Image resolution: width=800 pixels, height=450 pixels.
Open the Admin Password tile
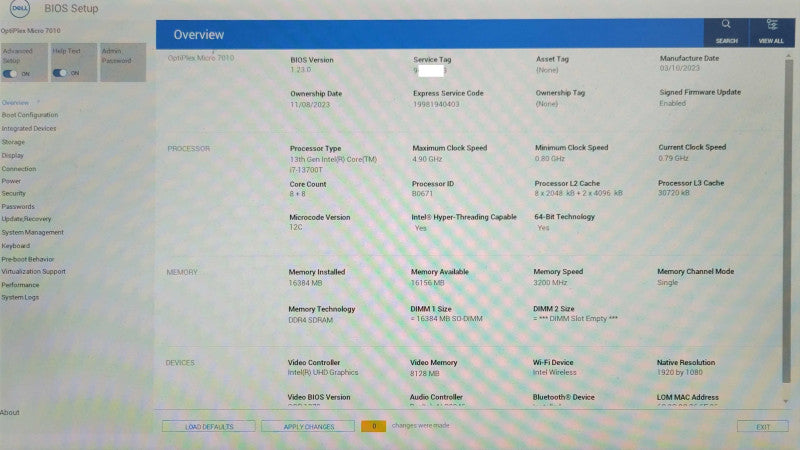click(x=123, y=62)
